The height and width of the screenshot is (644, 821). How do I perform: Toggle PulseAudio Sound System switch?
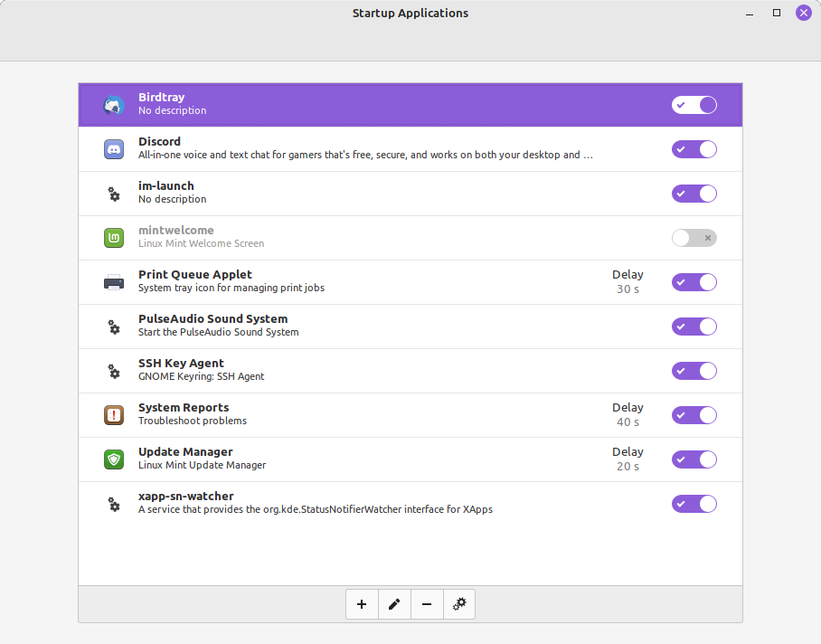694,327
